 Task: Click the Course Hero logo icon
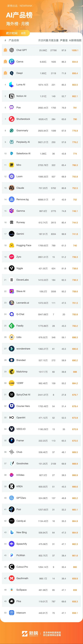coord(11,406)
